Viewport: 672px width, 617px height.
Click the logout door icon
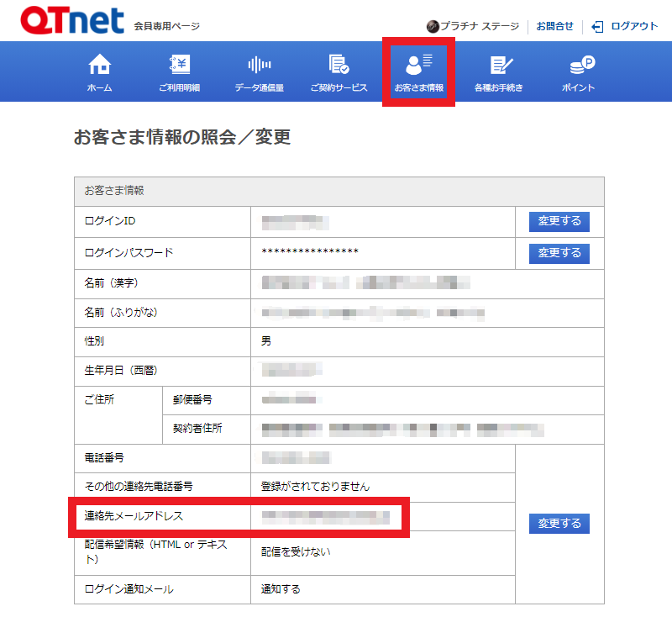(x=597, y=27)
